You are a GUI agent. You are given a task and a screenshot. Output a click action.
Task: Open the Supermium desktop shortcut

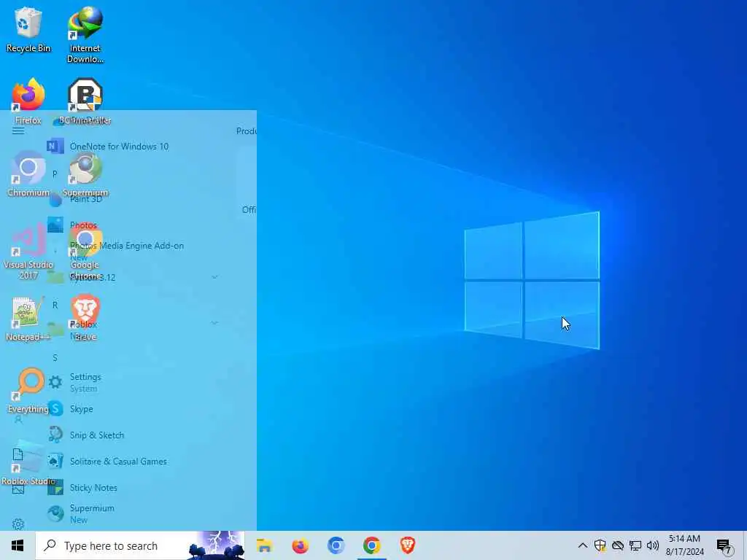[85, 174]
